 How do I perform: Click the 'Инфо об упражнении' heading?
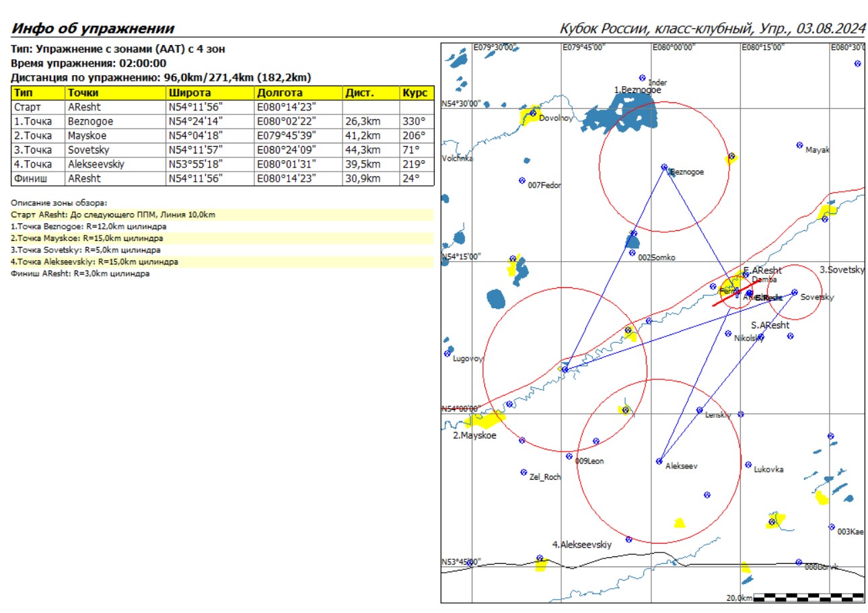[x=93, y=29]
